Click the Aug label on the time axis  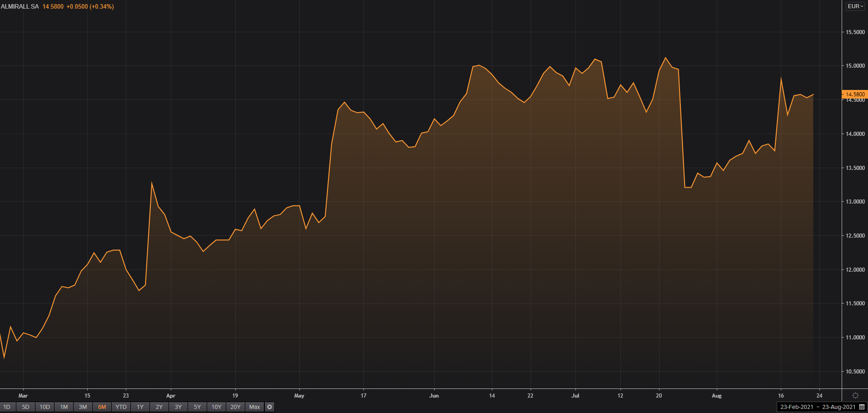pyautogui.click(x=717, y=396)
